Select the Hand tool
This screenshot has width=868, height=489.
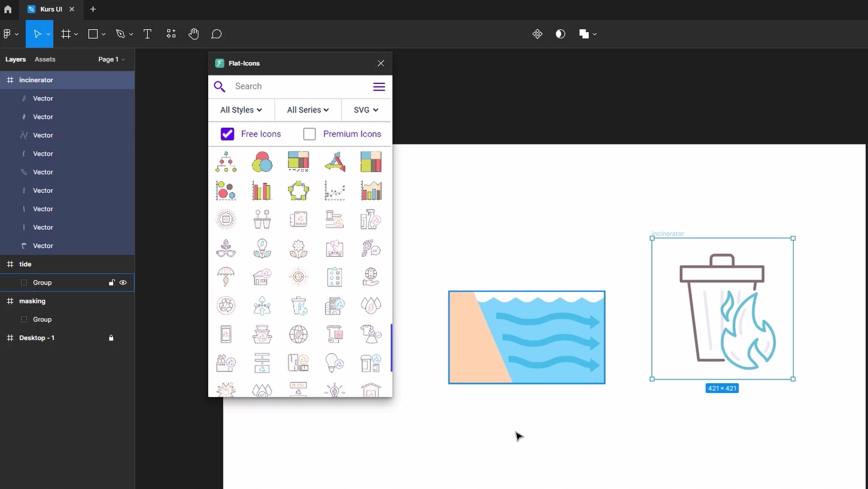click(x=194, y=34)
